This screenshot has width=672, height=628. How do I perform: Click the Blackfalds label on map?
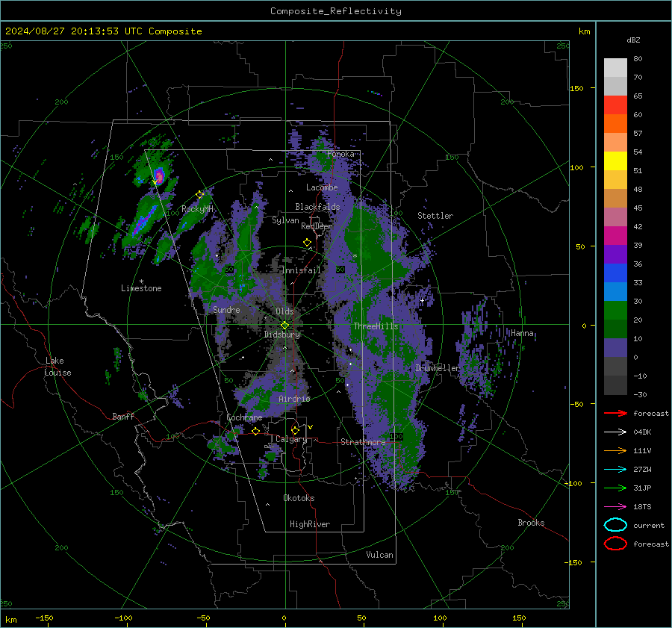[x=317, y=207]
